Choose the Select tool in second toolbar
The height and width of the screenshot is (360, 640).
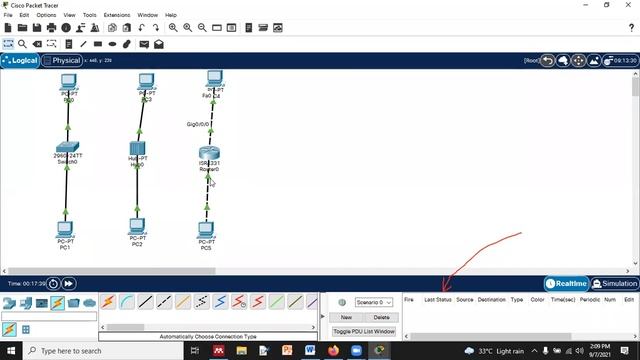point(8,44)
